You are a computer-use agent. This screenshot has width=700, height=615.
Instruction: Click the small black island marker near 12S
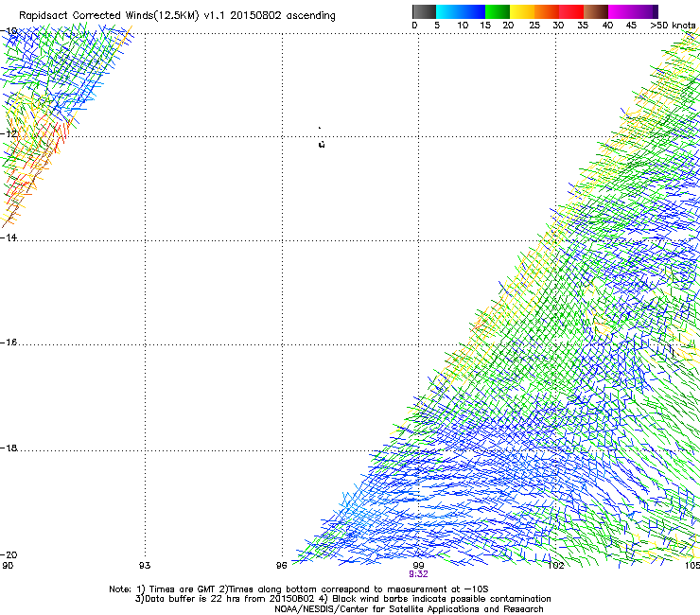tap(322, 144)
